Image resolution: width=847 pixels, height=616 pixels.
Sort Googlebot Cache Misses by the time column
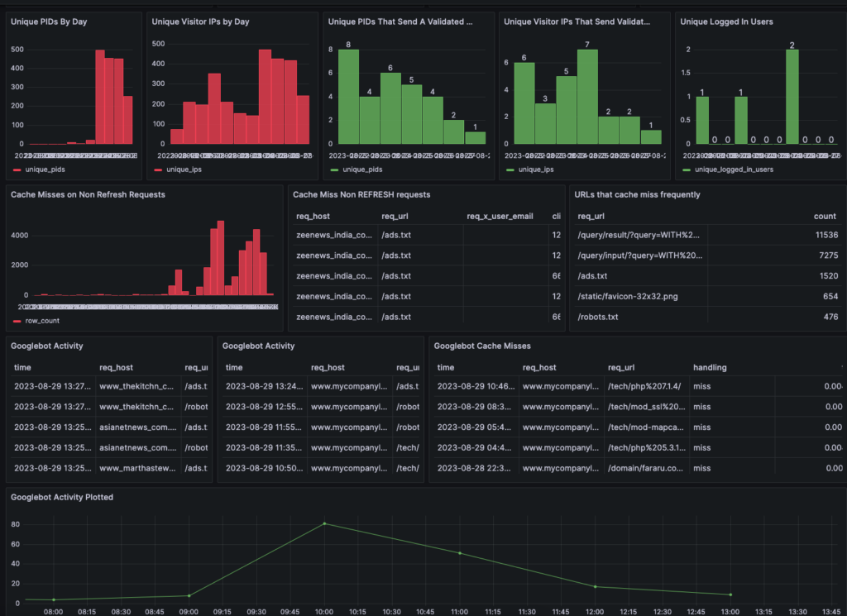[x=444, y=367]
